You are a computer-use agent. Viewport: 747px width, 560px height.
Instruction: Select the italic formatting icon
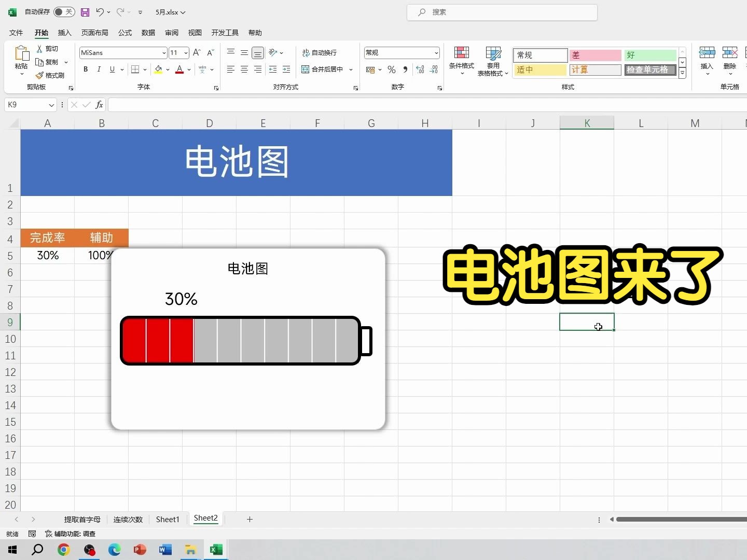[x=99, y=69]
